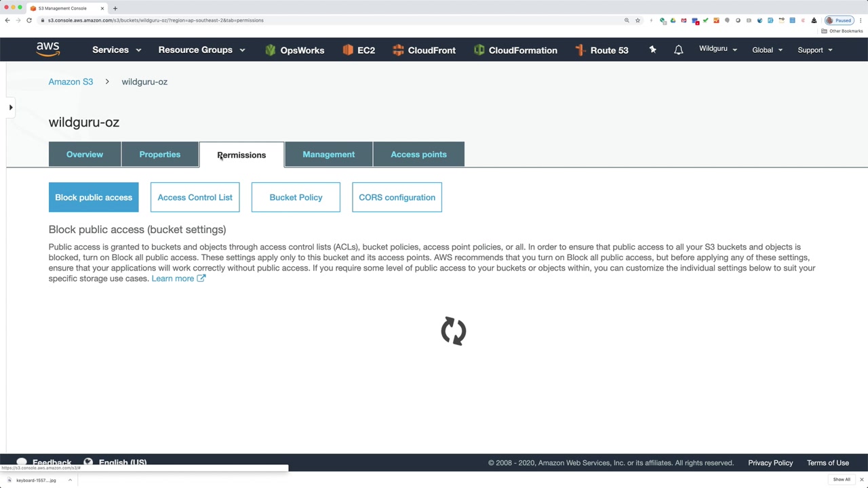Open the download item options chevron
The height and width of the screenshot is (488, 868).
click(70, 480)
